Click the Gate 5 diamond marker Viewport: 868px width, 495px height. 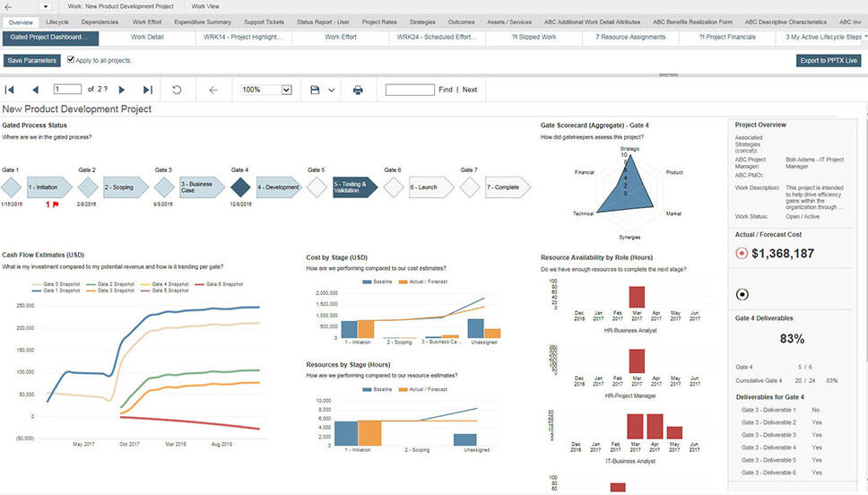coord(317,187)
